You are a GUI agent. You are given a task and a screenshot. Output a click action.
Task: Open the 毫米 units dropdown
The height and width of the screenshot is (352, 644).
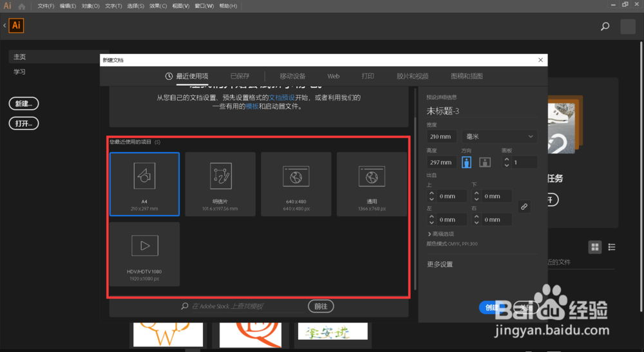(x=499, y=136)
